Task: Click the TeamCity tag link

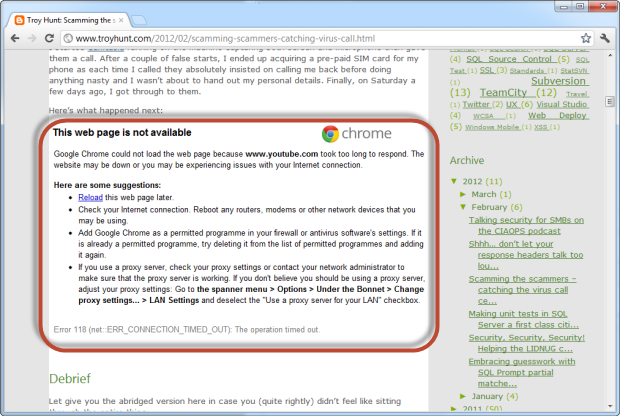Action: (x=505, y=93)
